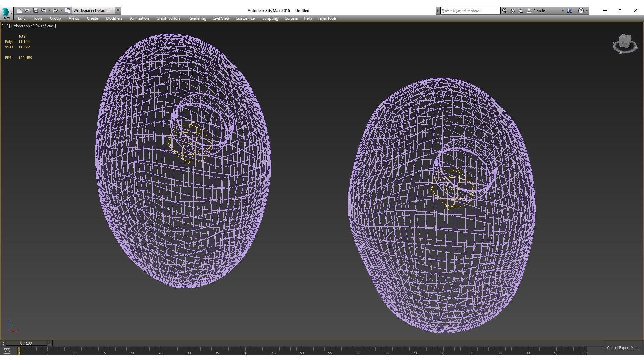Viewport: 644px width, 362px height.
Task: Click the Redo arrow icon
Action: coord(55,11)
